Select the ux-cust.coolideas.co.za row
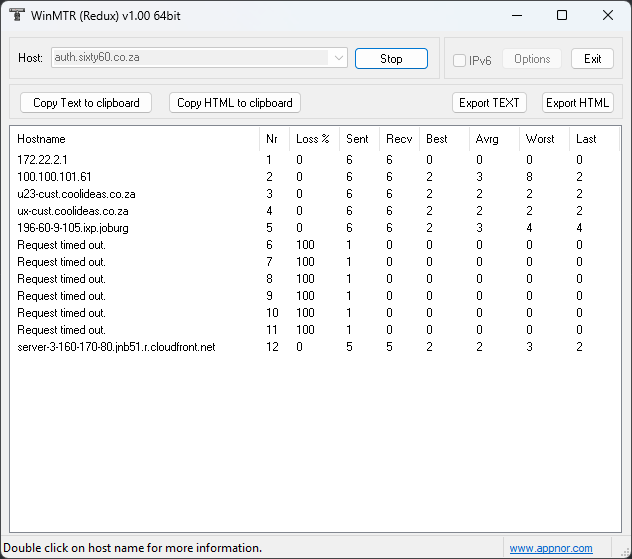 [x=315, y=211]
